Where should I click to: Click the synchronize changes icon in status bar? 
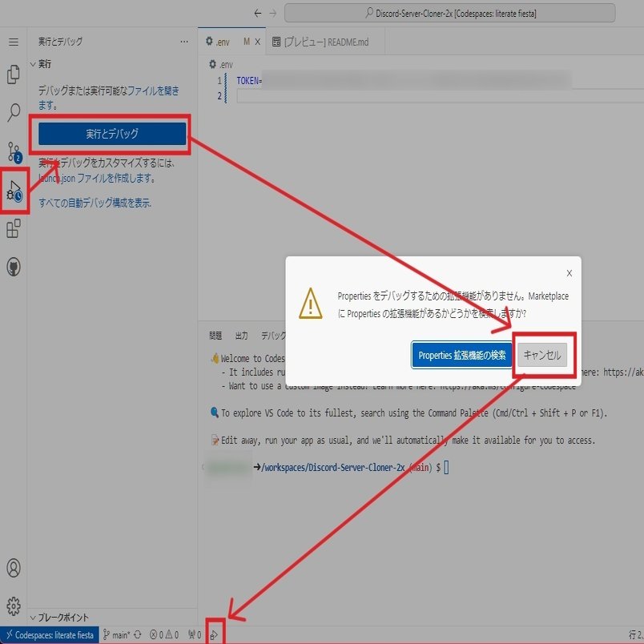[138, 635]
